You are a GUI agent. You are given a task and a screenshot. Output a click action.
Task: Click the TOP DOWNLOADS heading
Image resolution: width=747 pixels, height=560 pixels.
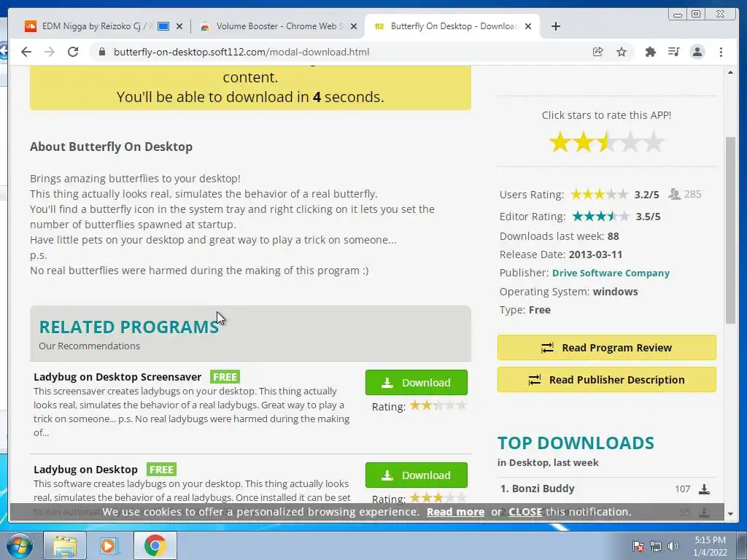pos(576,443)
